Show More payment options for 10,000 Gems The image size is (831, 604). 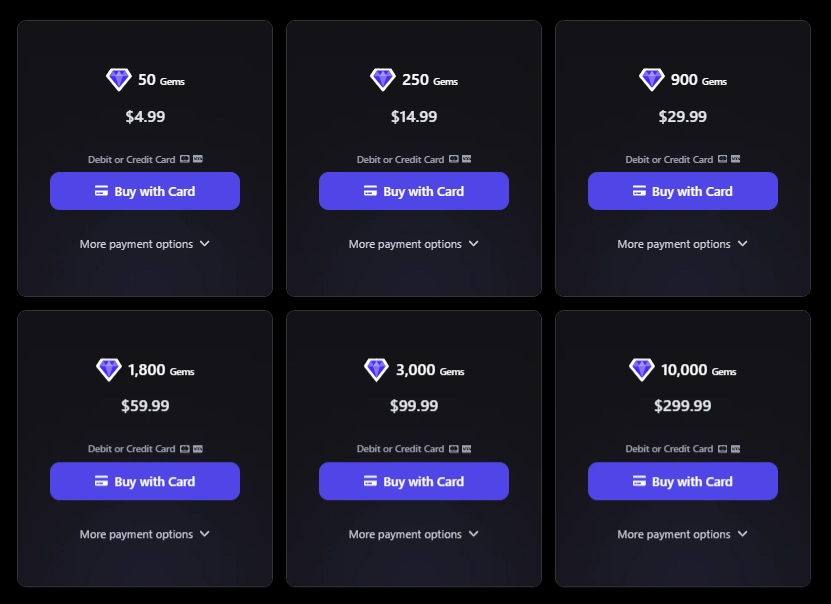click(x=683, y=534)
